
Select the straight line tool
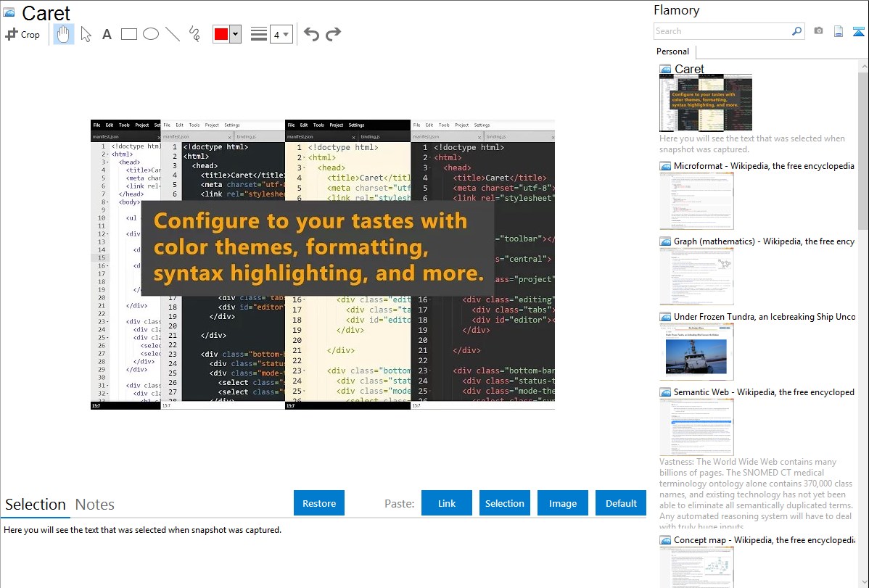click(x=173, y=34)
